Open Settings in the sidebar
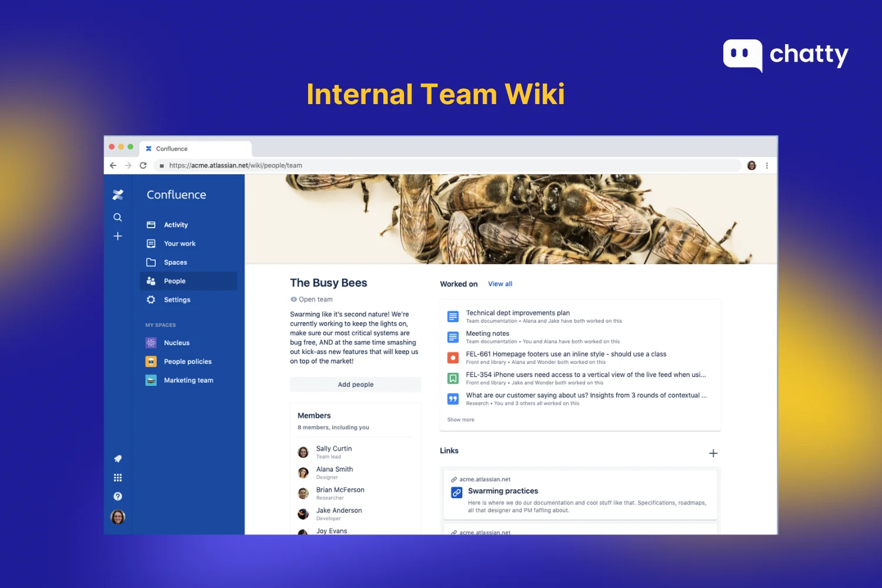Screen dimensions: 882x588 (188, 300)
